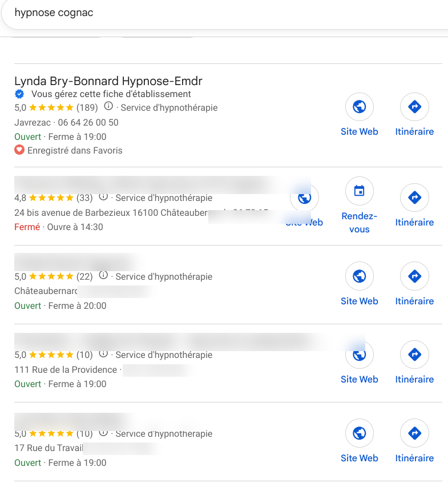Click 'Ouvert · Ferme à 19:00' under Javrezac

pos(60,137)
